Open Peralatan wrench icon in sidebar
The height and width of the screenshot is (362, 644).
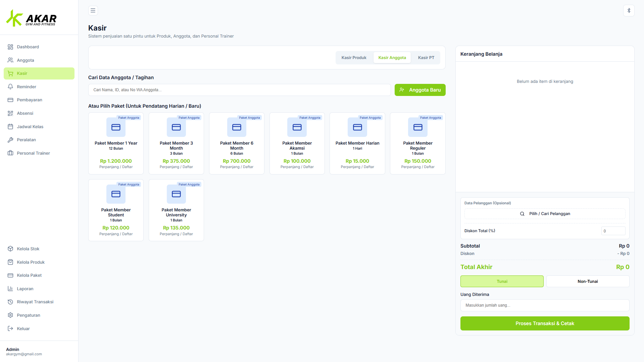[x=10, y=140]
